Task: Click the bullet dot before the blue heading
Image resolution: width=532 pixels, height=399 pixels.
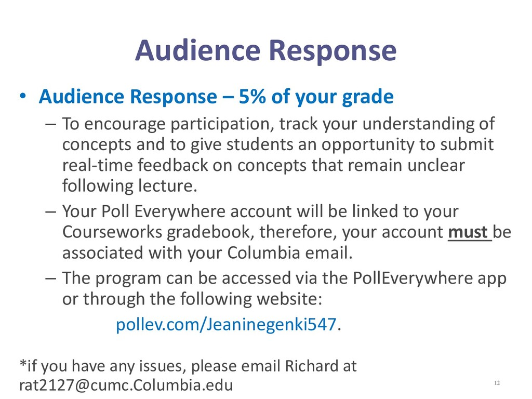Action: (23, 96)
